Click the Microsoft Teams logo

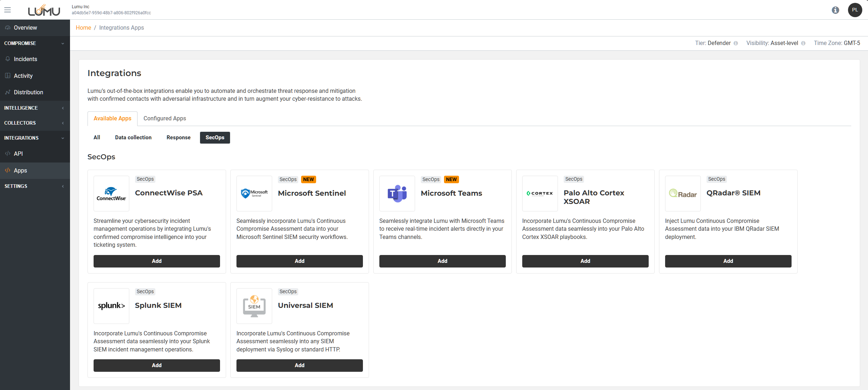(x=397, y=194)
